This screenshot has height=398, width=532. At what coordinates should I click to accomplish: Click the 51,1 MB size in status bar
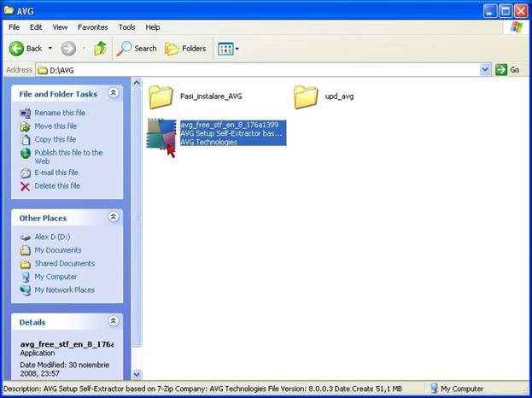tap(389, 389)
